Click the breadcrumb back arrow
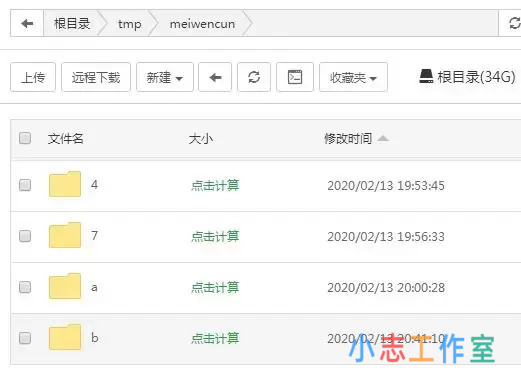This screenshot has width=521, height=392. [x=27, y=23]
